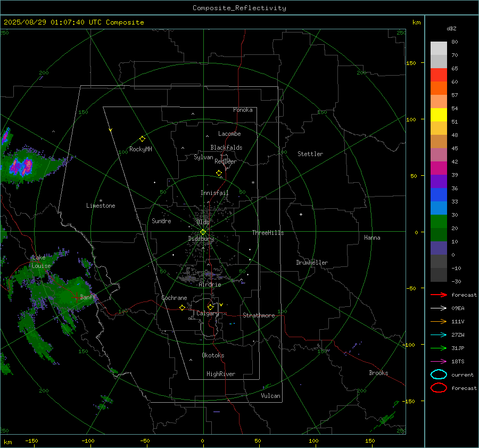
Task: Pick the dark orange 57-60 dBZ swatch
Action: pos(439,88)
